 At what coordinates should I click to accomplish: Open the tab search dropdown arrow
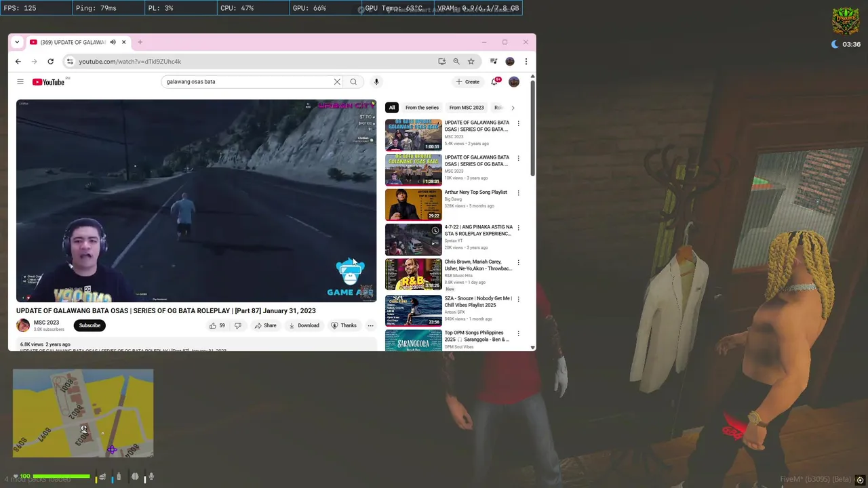click(x=17, y=42)
